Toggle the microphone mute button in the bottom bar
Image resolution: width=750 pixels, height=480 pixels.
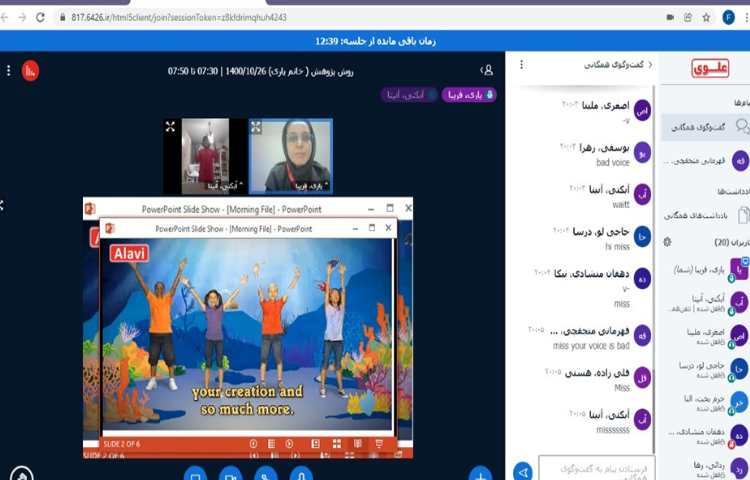(x=301, y=474)
